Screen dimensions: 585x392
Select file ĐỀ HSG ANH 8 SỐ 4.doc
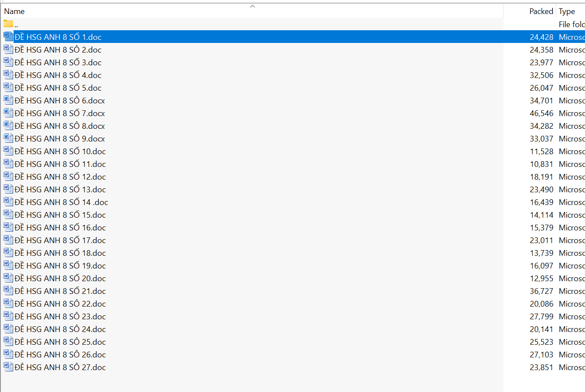(x=58, y=75)
